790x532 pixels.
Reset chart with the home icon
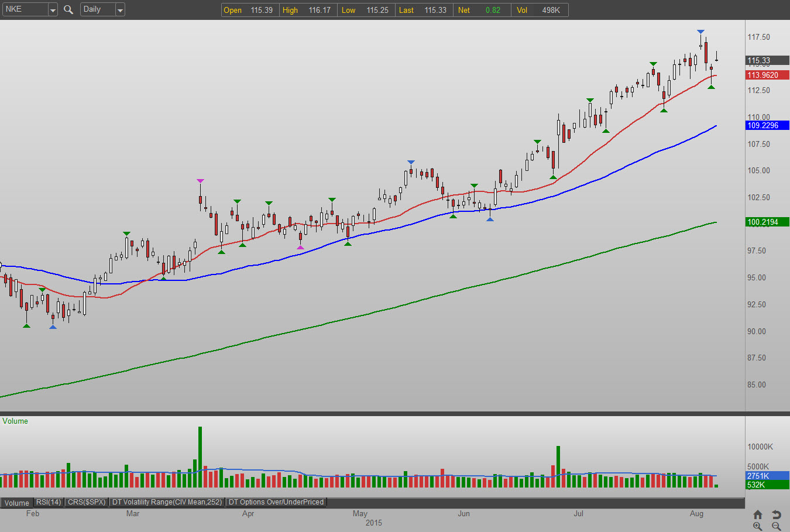pyautogui.click(x=758, y=514)
